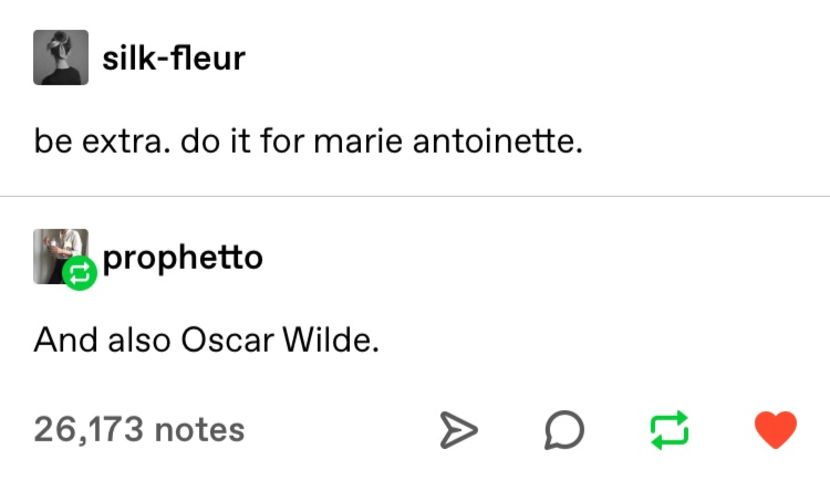Share the post with the paper plane icon
The image size is (830, 491).
(x=458, y=430)
